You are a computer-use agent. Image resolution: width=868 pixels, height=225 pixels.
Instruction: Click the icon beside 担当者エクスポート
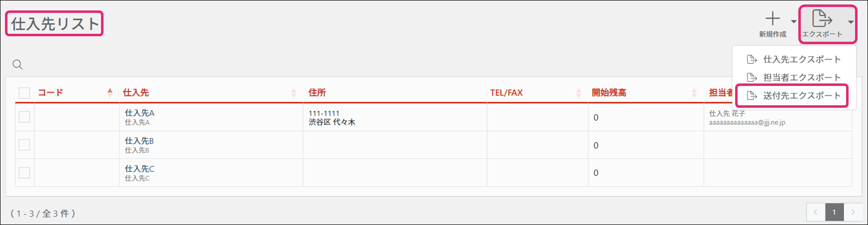pos(752,77)
